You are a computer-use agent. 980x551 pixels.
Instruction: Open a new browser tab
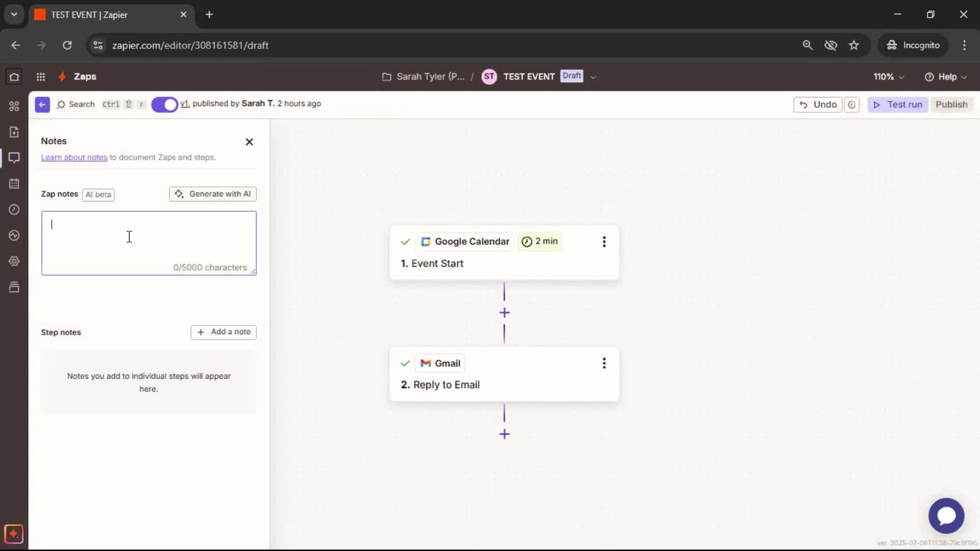(209, 15)
